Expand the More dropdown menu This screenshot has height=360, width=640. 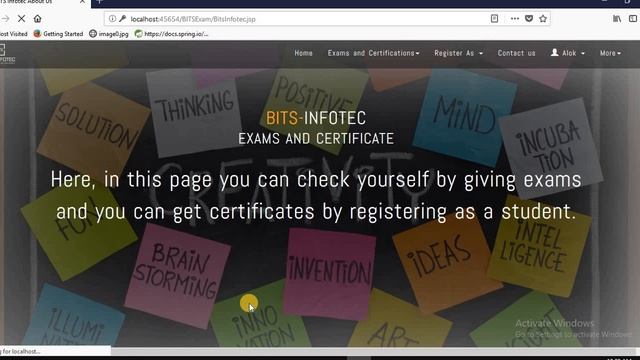point(610,53)
